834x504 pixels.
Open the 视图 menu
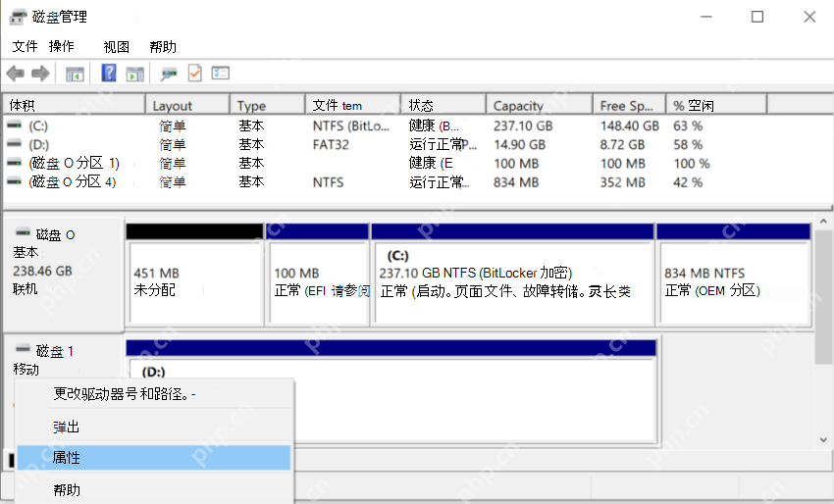(x=117, y=47)
